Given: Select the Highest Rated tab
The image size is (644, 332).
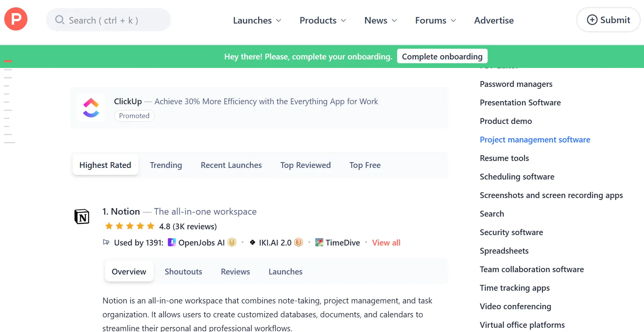Looking at the screenshot, I should (105, 165).
